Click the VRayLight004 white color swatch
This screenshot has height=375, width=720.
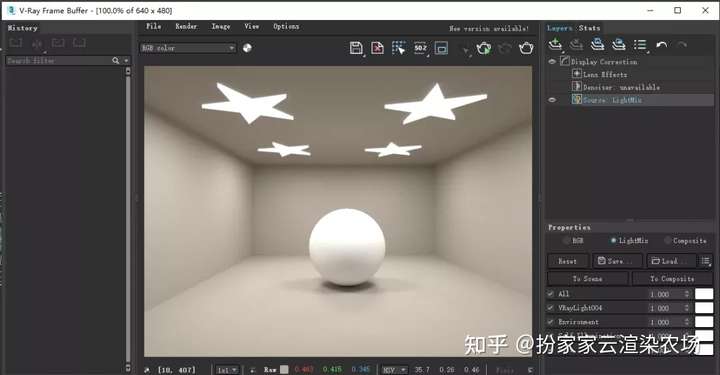[x=704, y=308]
